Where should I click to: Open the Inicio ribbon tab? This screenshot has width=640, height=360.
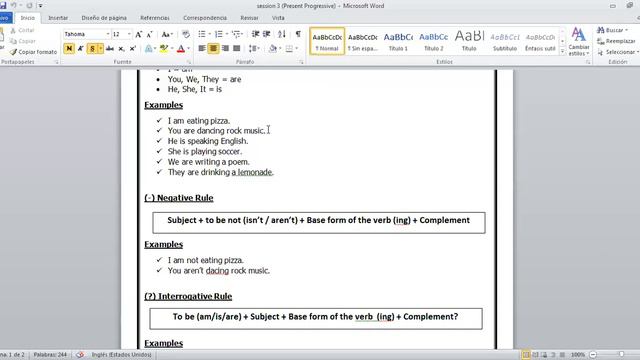click(28, 18)
